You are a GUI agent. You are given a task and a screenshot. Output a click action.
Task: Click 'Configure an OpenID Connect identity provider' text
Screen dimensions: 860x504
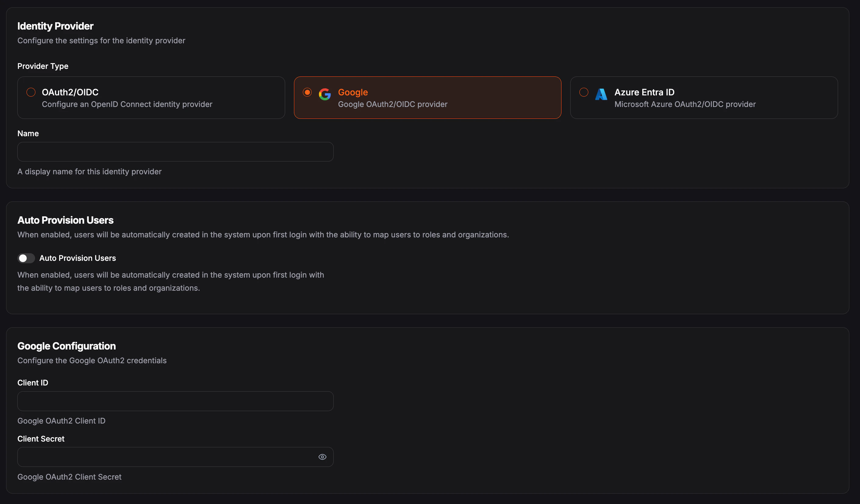tap(127, 104)
